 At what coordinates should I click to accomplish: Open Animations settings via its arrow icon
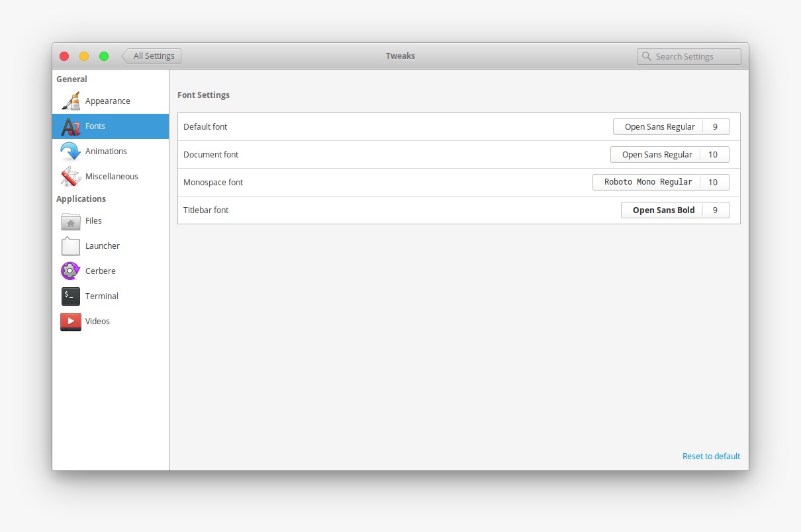(70, 151)
